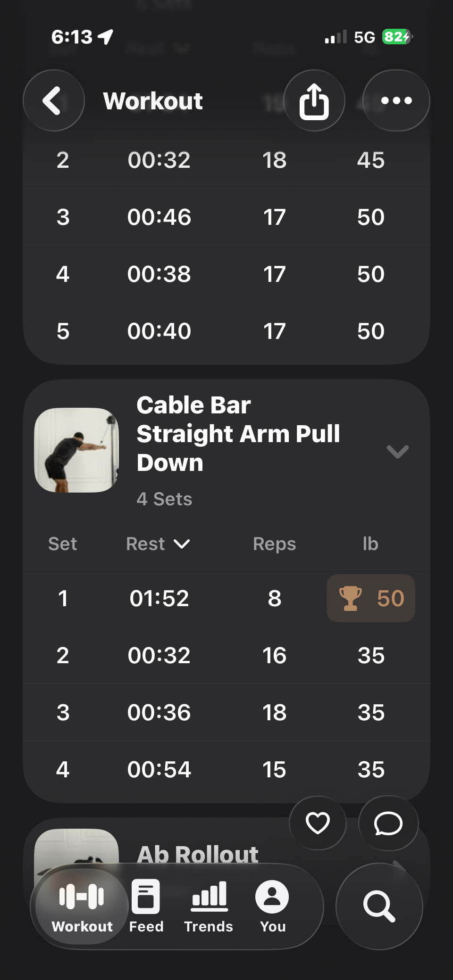The width and height of the screenshot is (453, 980).
Task: Select the 01:52 rest time row
Action: tap(159, 598)
